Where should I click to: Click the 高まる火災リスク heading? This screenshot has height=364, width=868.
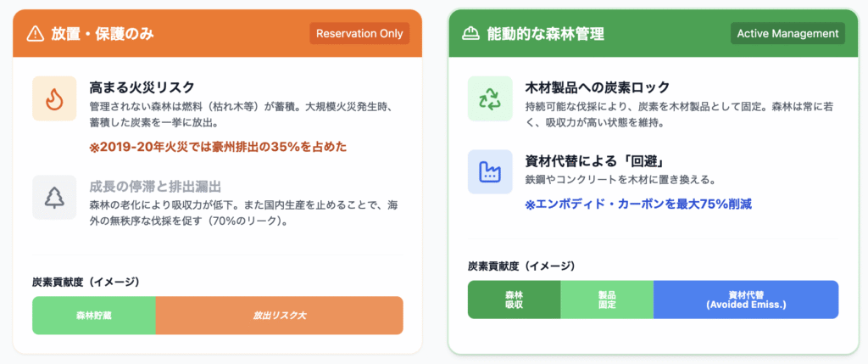point(142,87)
